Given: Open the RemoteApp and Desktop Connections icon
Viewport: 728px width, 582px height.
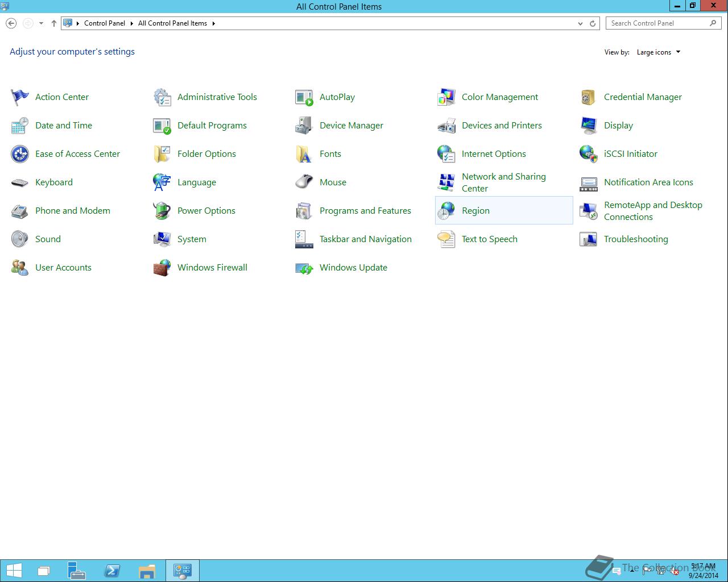Looking at the screenshot, I should 589,211.
